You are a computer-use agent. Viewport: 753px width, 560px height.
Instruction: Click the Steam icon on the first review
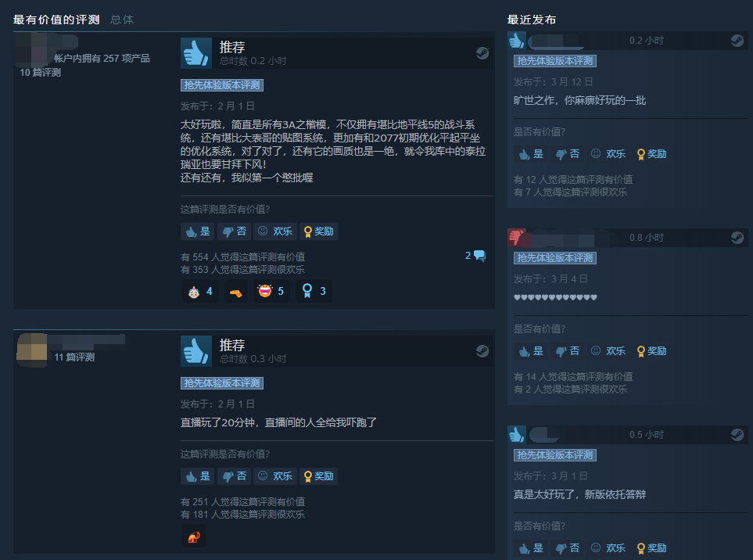pyautogui.click(x=482, y=53)
